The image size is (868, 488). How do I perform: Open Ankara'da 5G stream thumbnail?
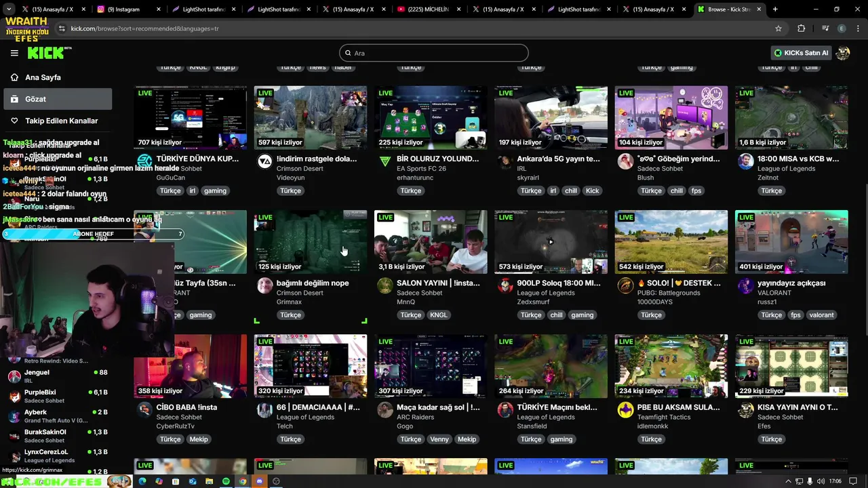point(551,117)
